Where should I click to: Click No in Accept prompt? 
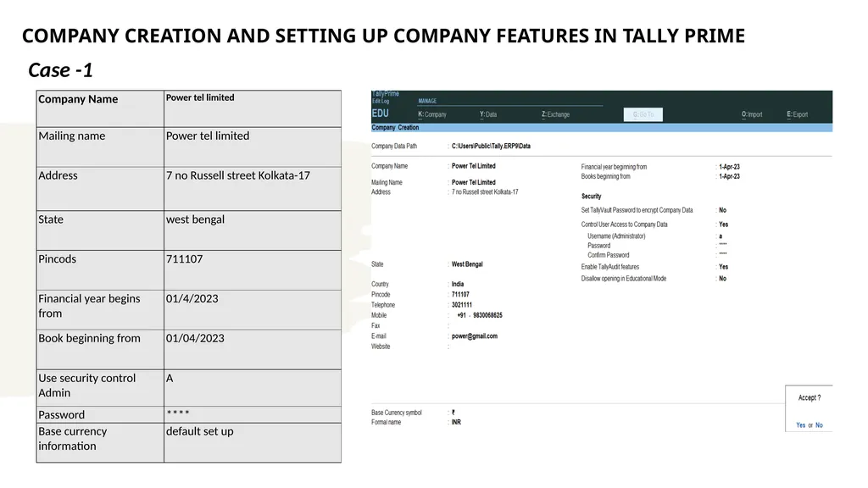[x=819, y=425]
